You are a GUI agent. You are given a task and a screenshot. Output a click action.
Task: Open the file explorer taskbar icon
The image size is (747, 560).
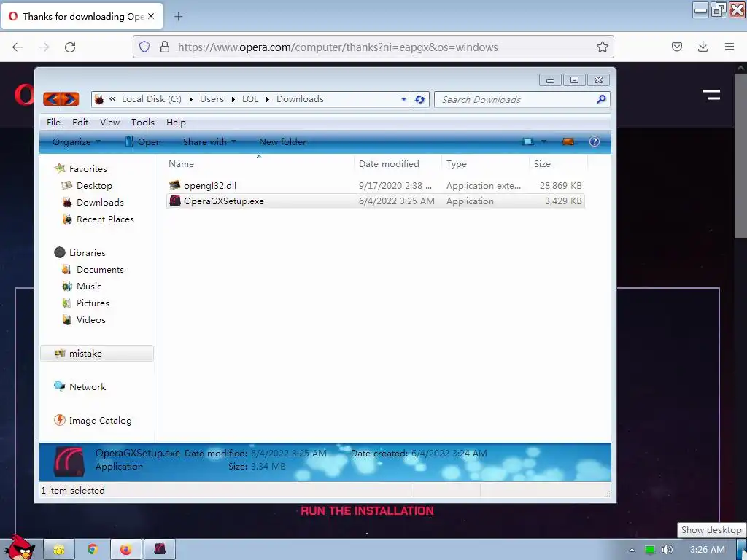59,550
